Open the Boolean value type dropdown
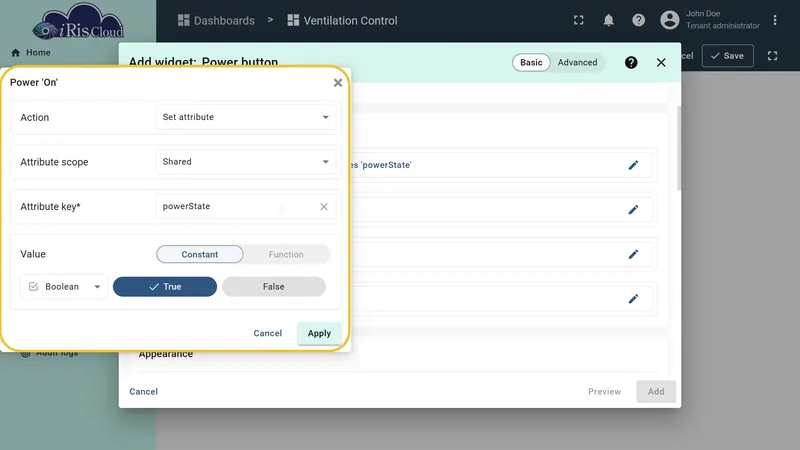Viewport: 800px width, 450px height. coord(64,287)
